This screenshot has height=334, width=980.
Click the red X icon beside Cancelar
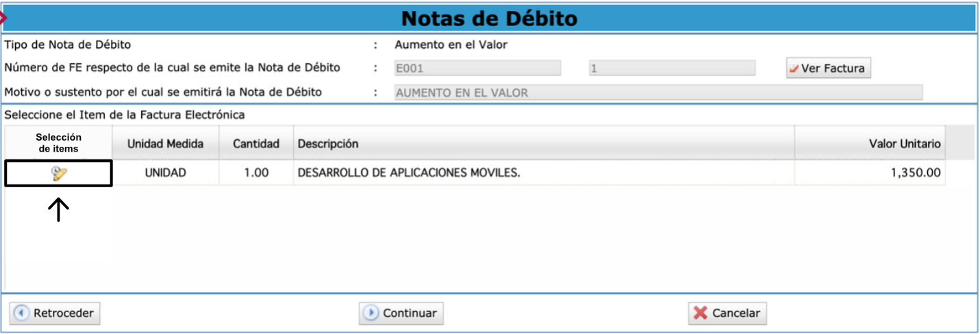[x=700, y=313]
